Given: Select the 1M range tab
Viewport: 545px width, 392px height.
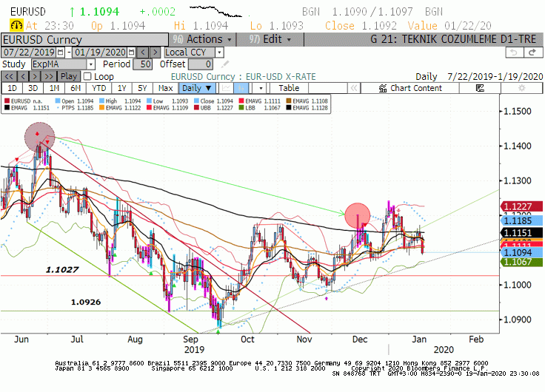Looking at the screenshot, I should tap(54, 88).
